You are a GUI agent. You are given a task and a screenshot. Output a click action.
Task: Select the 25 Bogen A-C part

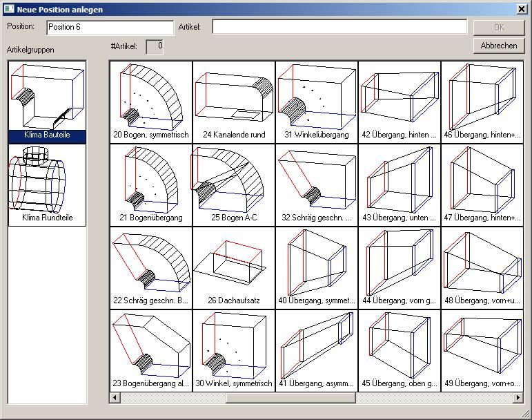tap(234, 184)
